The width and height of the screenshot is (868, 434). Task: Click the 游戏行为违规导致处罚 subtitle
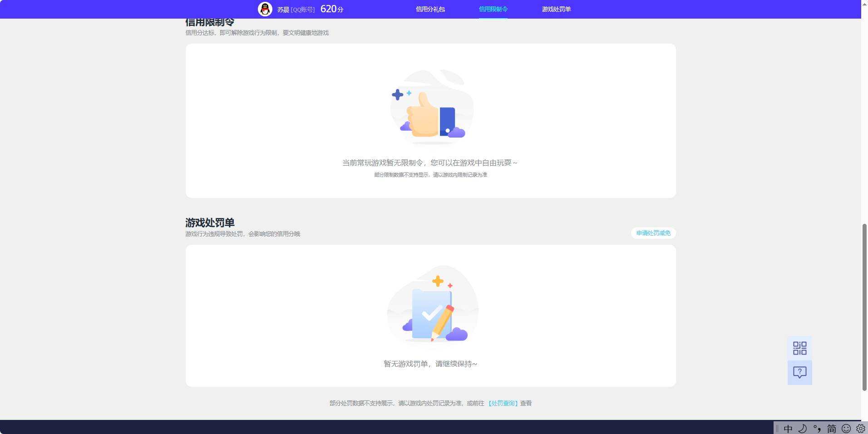242,234
